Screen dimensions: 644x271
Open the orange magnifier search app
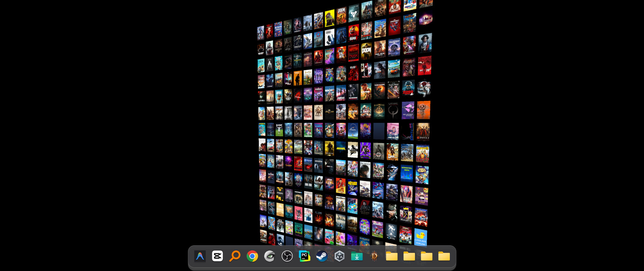click(235, 256)
